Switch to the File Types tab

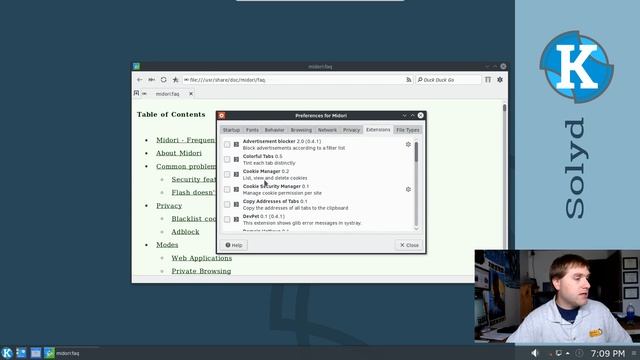tap(408, 130)
